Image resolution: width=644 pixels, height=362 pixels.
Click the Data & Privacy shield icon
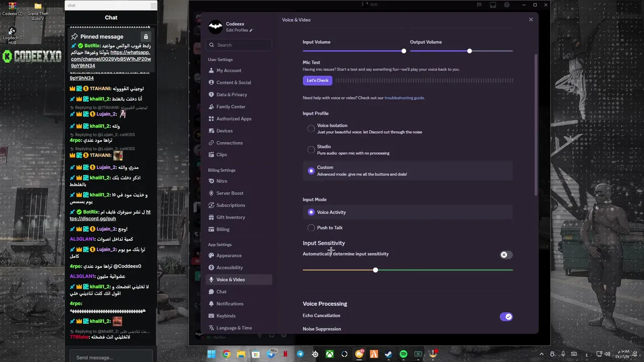click(x=211, y=95)
